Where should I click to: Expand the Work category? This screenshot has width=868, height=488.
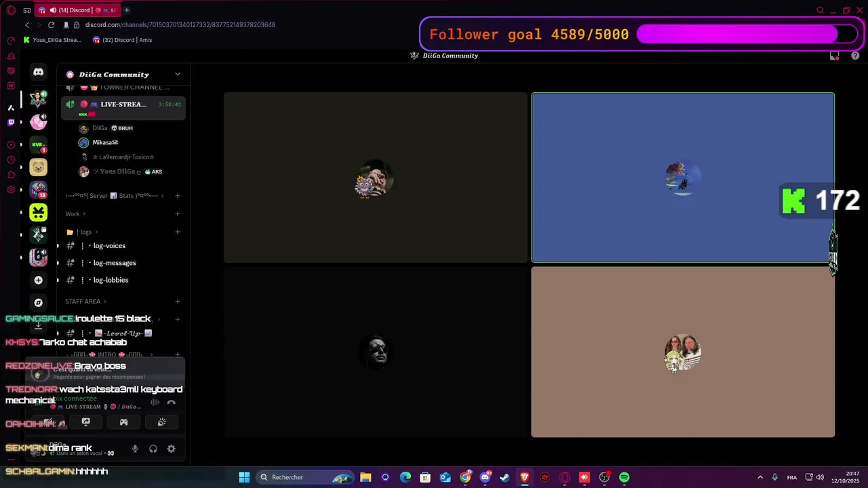(x=75, y=214)
